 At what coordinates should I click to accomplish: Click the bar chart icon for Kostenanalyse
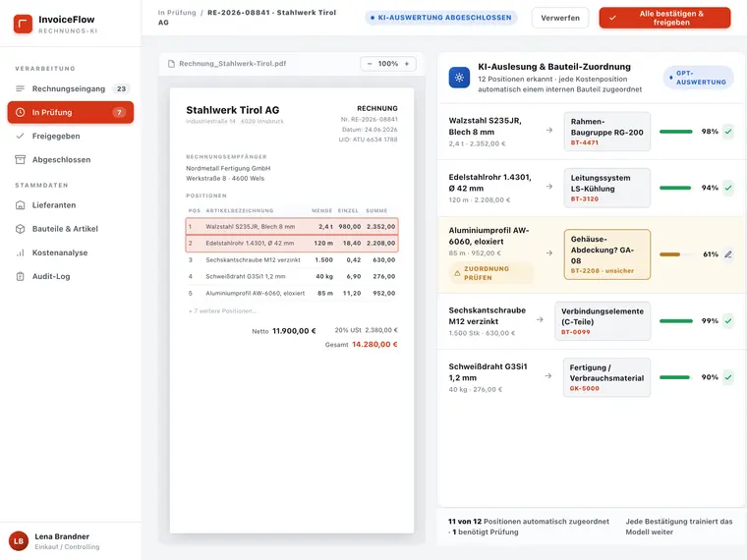coord(20,252)
